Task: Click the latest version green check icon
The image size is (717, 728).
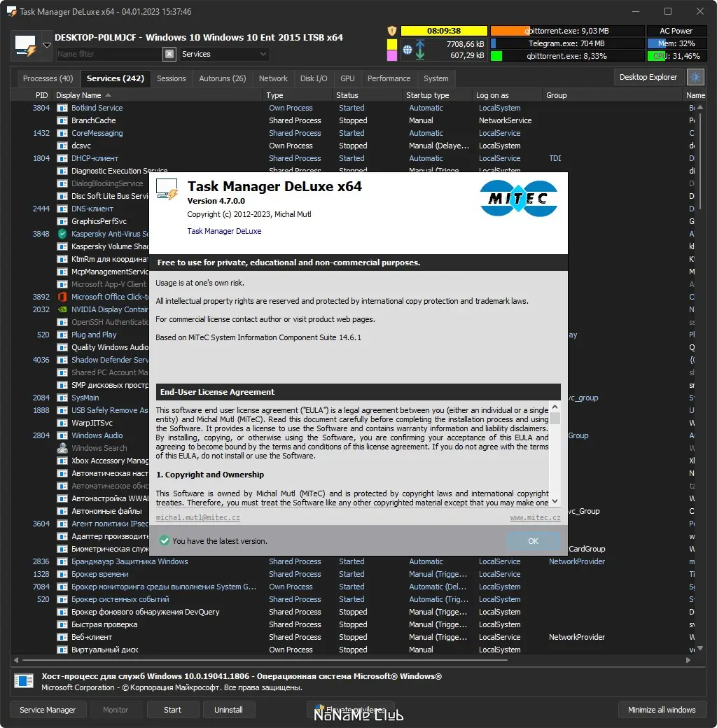Action: point(164,541)
